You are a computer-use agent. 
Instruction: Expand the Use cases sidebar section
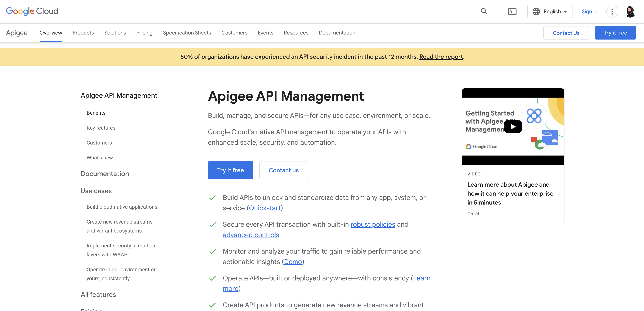click(96, 191)
